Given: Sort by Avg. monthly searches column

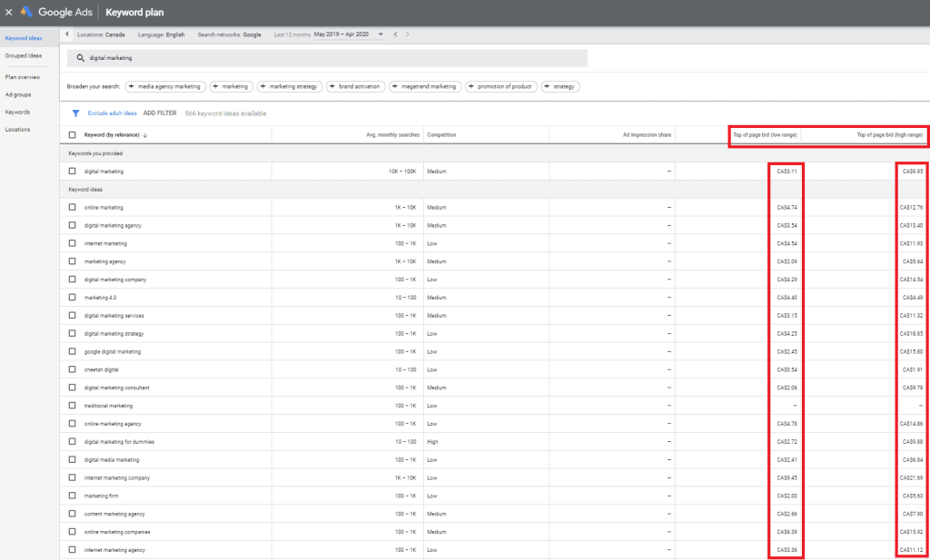Looking at the screenshot, I should pos(392,135).
